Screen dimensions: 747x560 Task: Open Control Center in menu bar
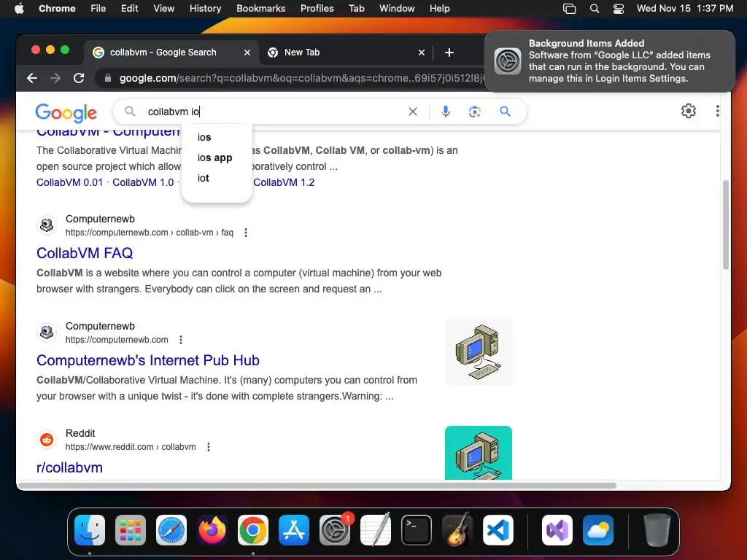click(619, 9)
